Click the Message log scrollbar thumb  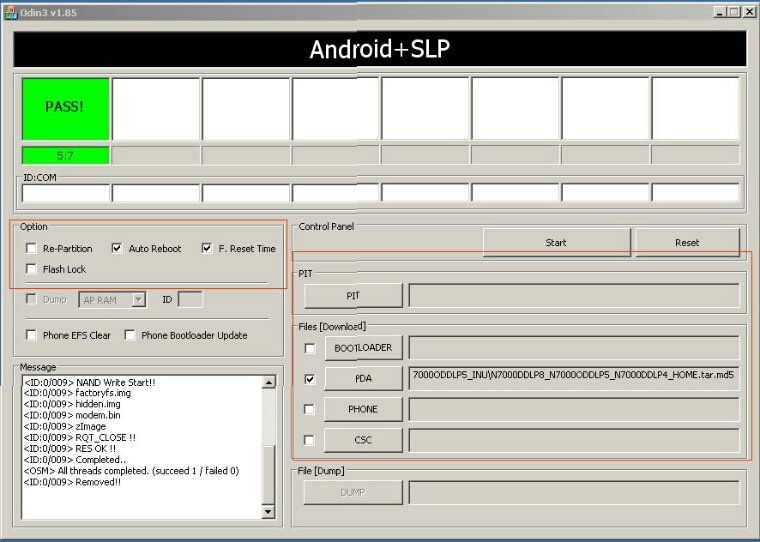click(x=269, y=473)
